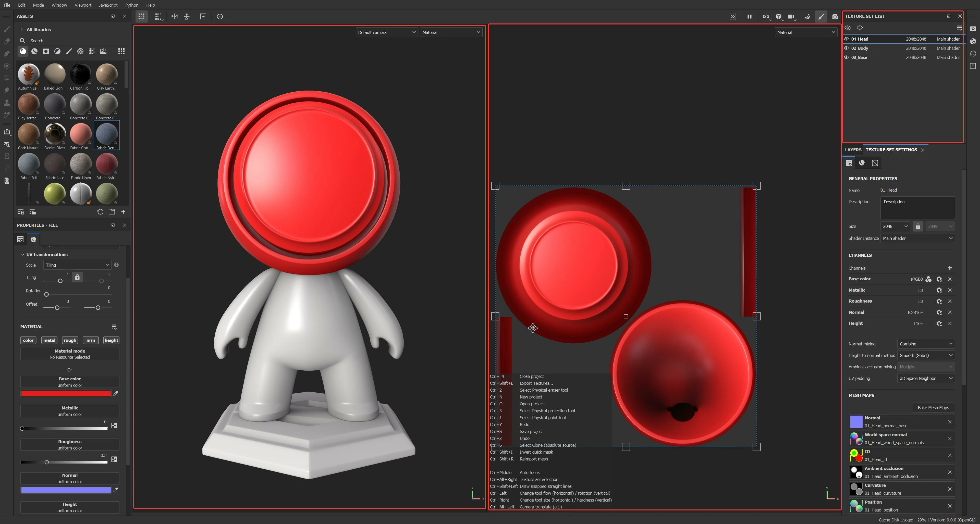Toggle visibility of 02_Body texture set
The height and width of the screenshot is (524, 980).
click(x=847, y=48)
